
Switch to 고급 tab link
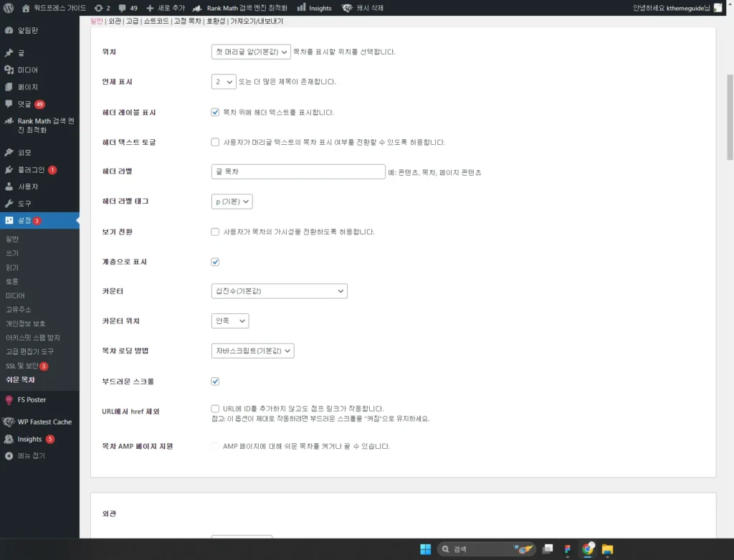tap(133, 21)
